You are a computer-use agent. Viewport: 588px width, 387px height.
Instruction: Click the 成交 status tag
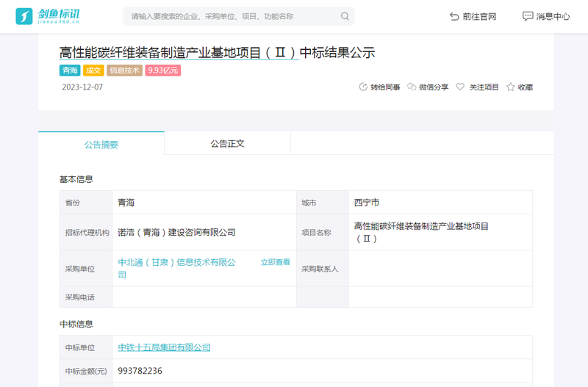coord(93,70)
